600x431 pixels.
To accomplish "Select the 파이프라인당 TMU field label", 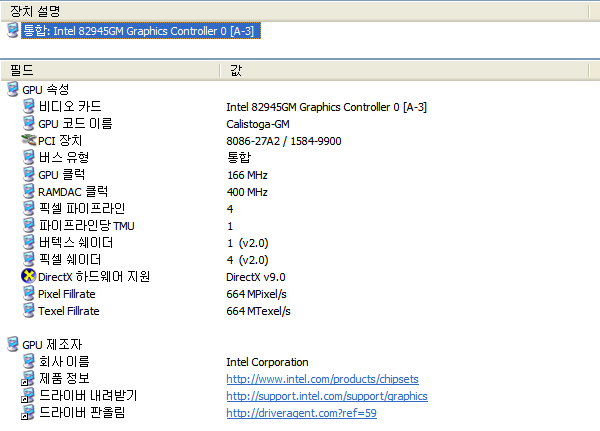I will pyautogui.click(x=86, y=225).
